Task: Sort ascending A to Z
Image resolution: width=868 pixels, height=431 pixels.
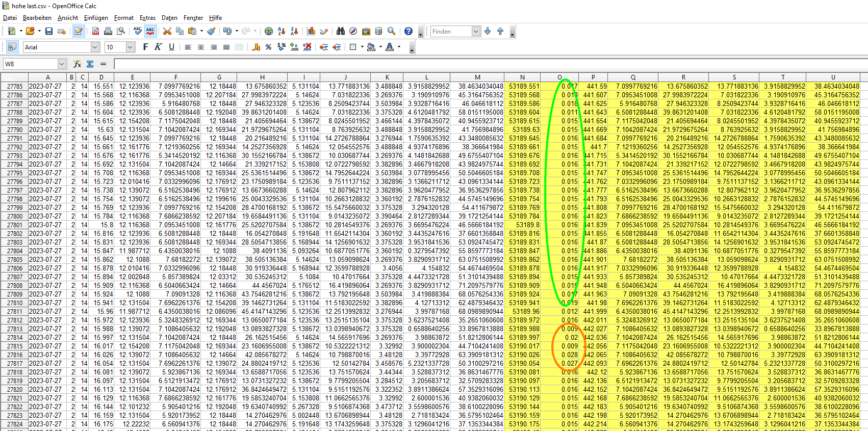Action: (x=282, y=31)
